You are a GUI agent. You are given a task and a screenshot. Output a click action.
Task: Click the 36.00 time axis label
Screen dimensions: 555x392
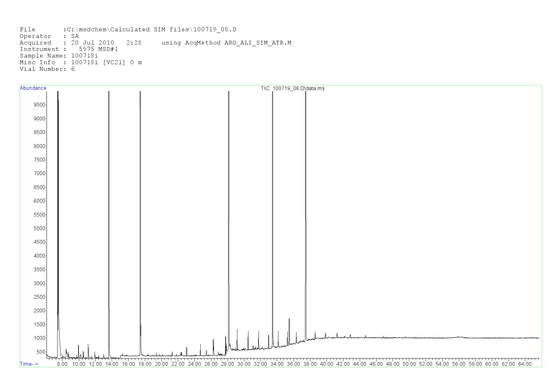pos(293,364)
